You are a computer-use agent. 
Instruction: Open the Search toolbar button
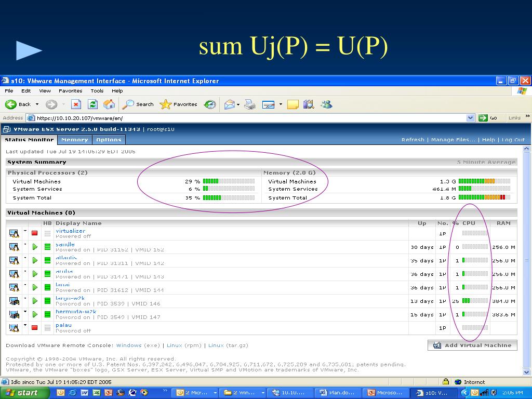coord(138,104)
